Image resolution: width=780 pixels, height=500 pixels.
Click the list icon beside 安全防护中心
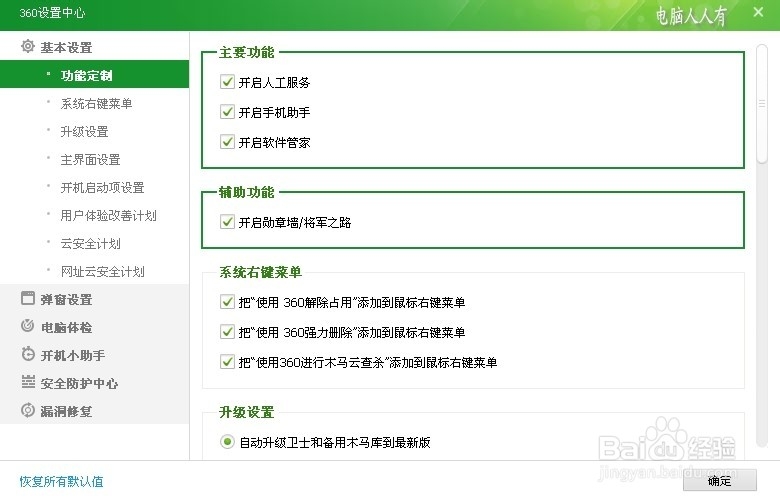[x=28, y=382]
